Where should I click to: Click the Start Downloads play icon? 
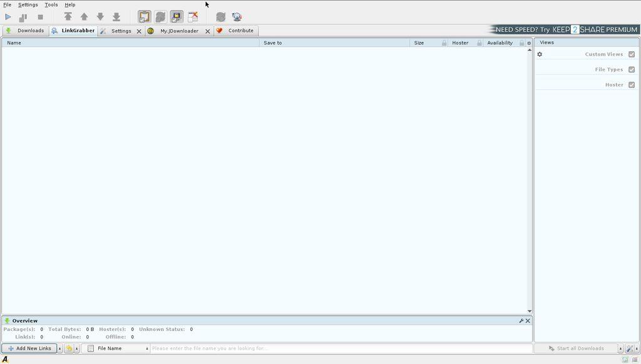pyautogui.click(x=8, y=17)
